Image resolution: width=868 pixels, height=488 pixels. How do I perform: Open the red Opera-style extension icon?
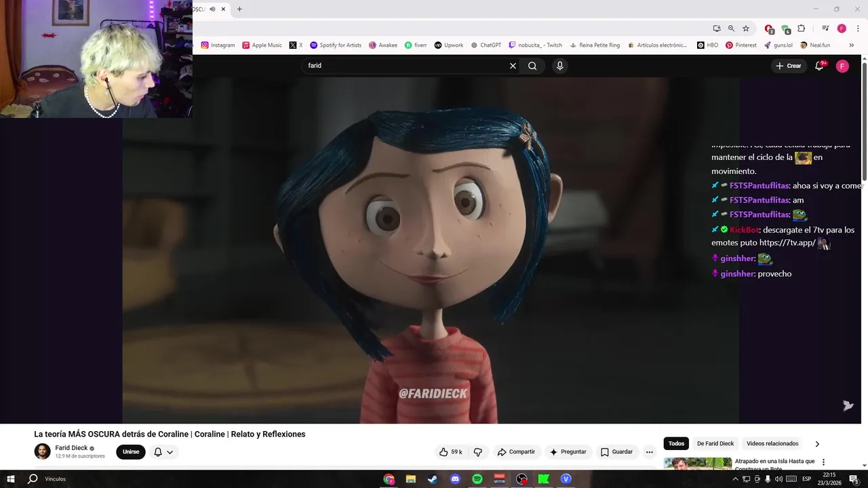pyautogui.click(x=769, y=28)
